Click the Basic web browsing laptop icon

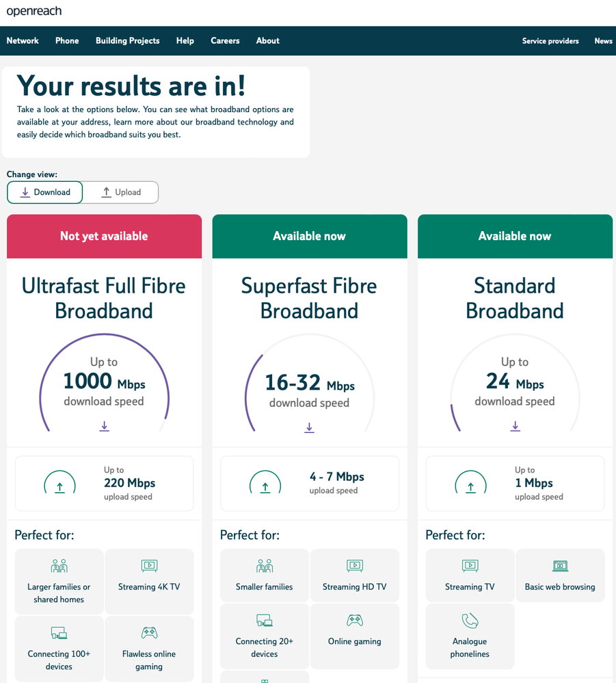560,566
